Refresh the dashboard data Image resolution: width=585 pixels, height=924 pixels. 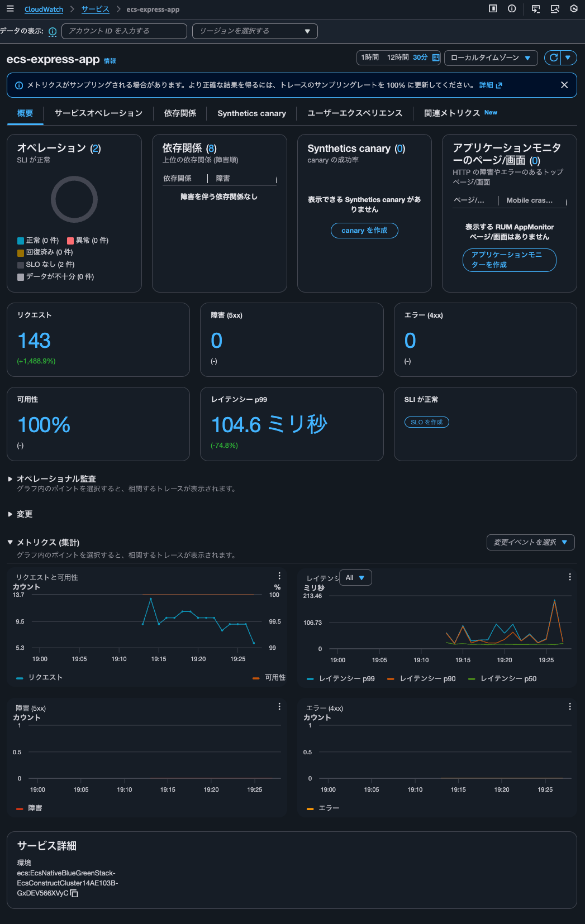point(553,58)
